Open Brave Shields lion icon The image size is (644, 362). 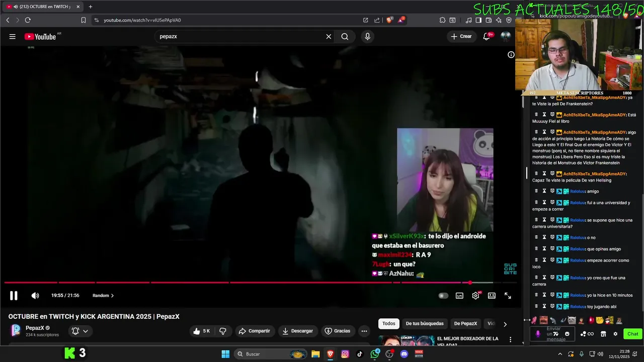click(389, 20)
